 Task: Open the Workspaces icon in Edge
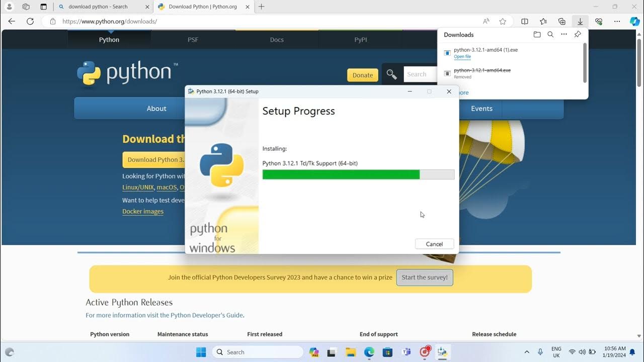coord(26,7)
